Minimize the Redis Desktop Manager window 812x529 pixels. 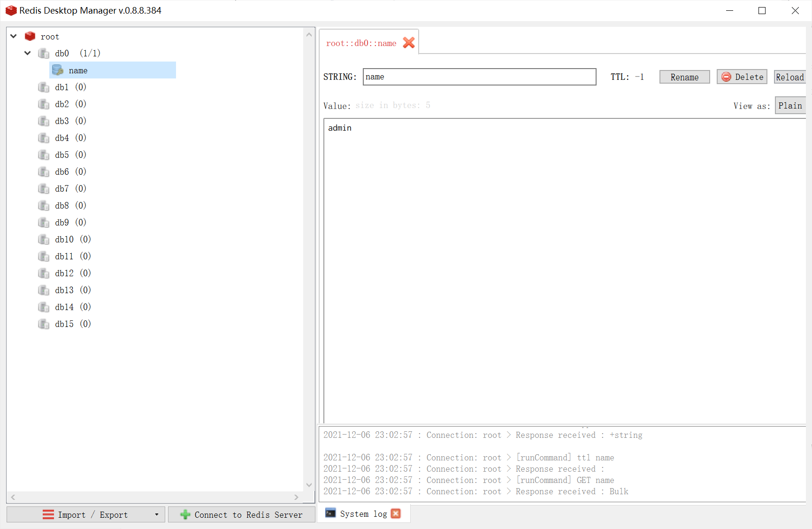point(729,10)
